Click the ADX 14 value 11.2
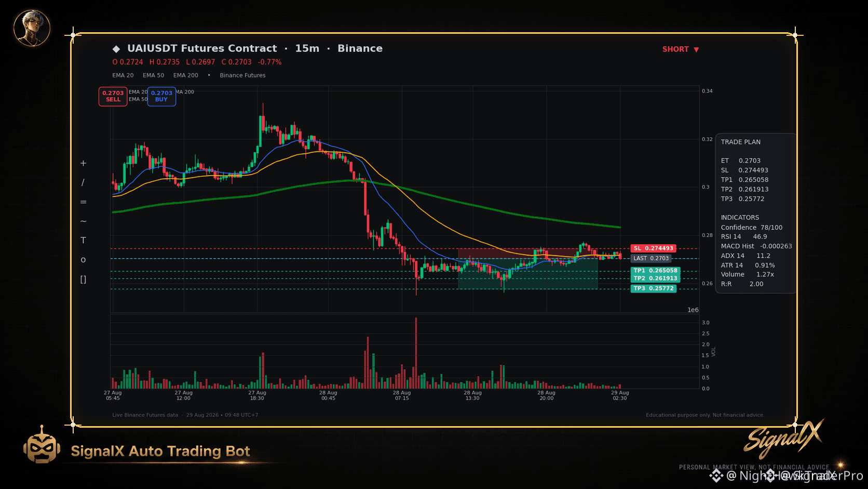This screenshot has height=489, width=868. coord(763,256)
